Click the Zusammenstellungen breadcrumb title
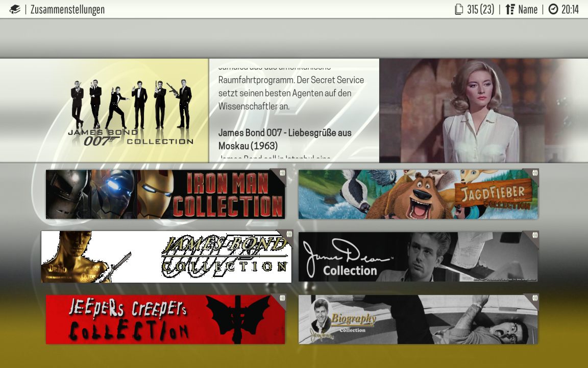 coord(67,9)
